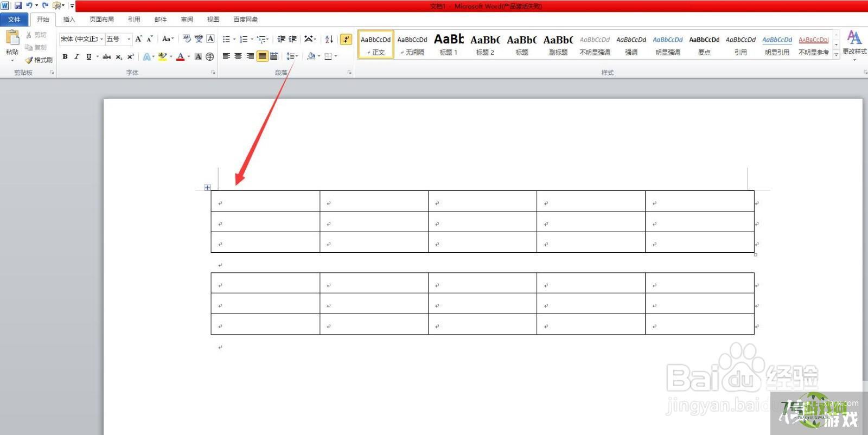Click the Shrink Font icon
The width and height of the screenshot is (868, 435).
(x=150, y=39)
